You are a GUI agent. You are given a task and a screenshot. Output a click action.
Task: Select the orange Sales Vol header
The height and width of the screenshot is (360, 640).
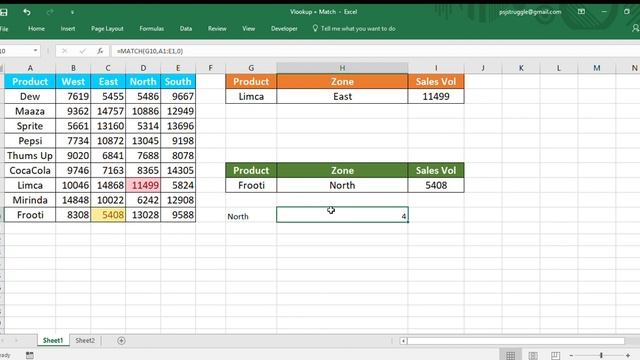[436, 81]
